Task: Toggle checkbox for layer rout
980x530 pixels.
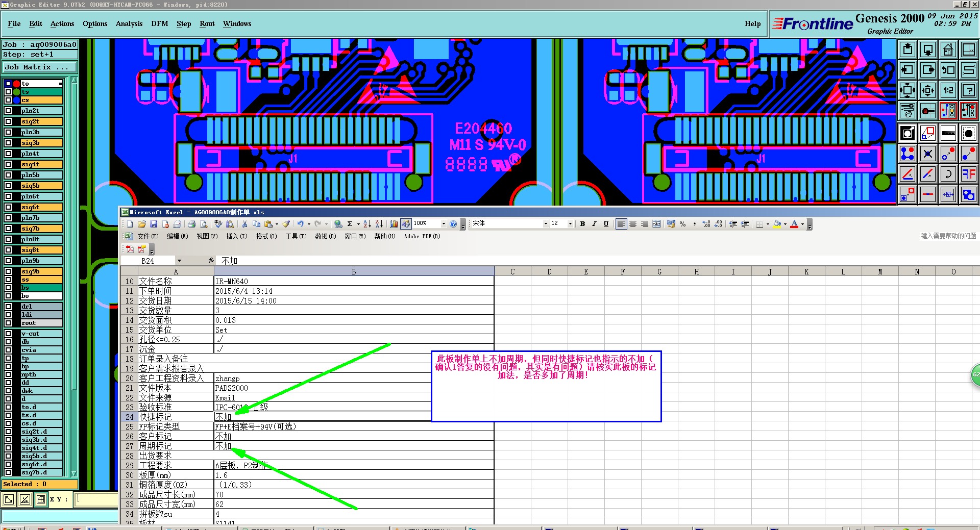Action: [x=8, y=323]
